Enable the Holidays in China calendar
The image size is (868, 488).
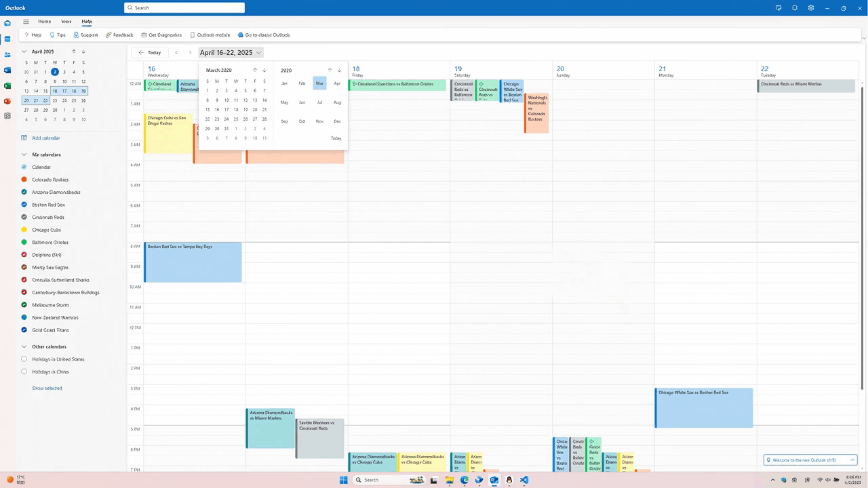24,372
